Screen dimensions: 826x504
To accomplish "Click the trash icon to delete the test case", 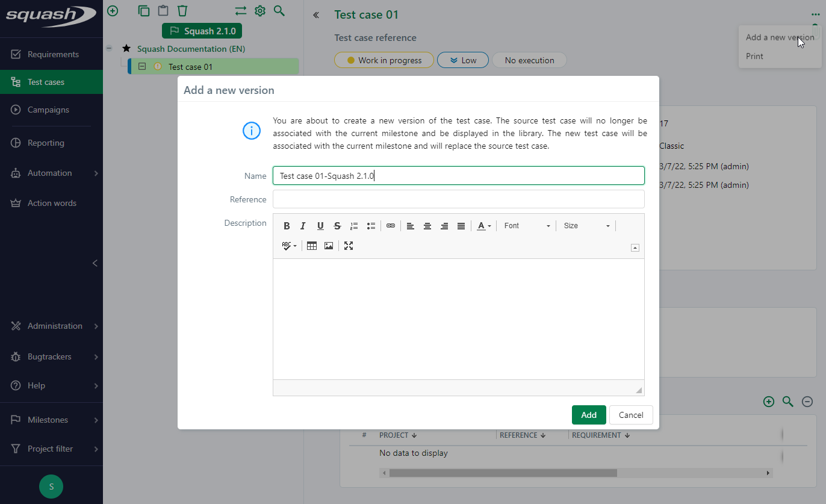I will [182, 10].
